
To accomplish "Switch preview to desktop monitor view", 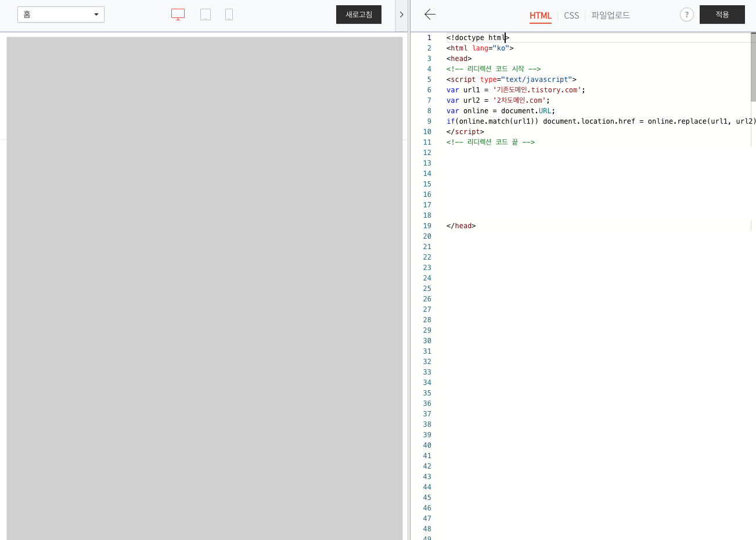I will point(178,15).
